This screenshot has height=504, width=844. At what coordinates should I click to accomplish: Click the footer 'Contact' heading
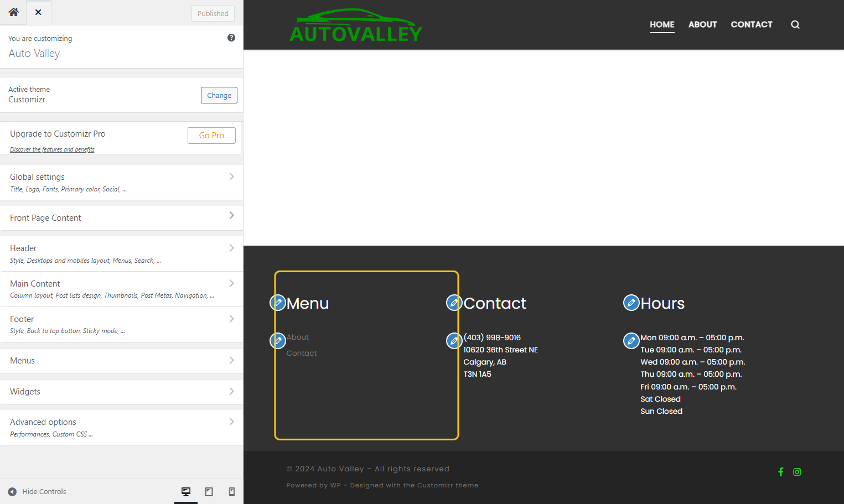495,303
